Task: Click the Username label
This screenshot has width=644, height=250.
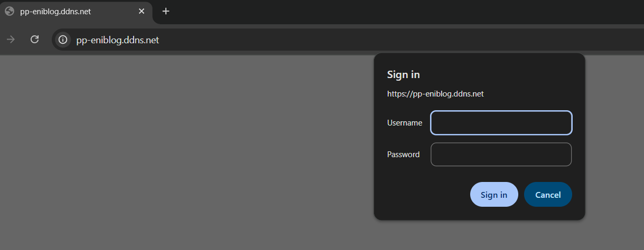Action: point(405,123)
